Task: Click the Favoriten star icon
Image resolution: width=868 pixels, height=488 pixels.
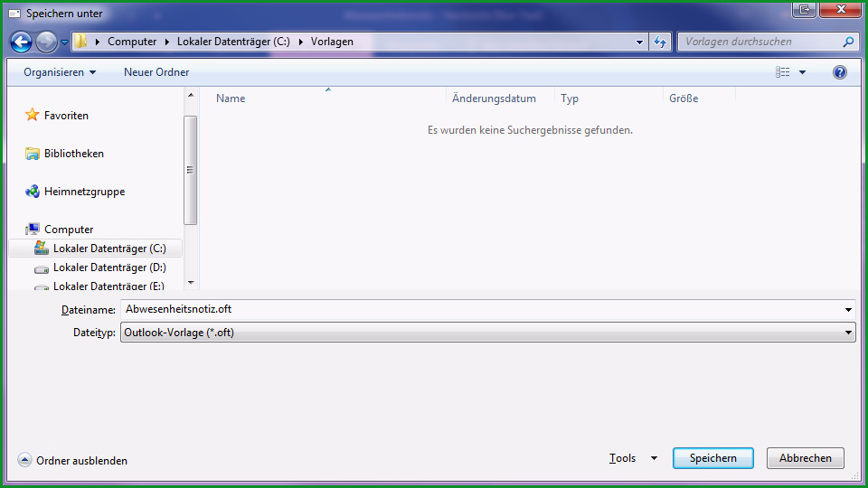Action: pyautogui.click(x=33, y=115)
